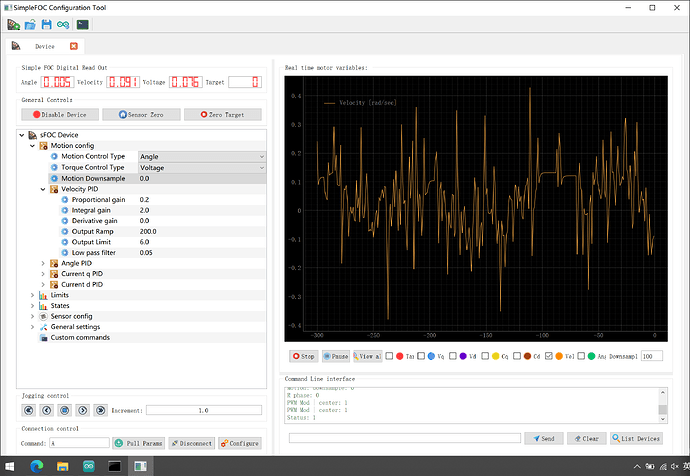Open Microsoft Edge from the taskbar
Screen dimensions: 690x476
pos(37,466)
